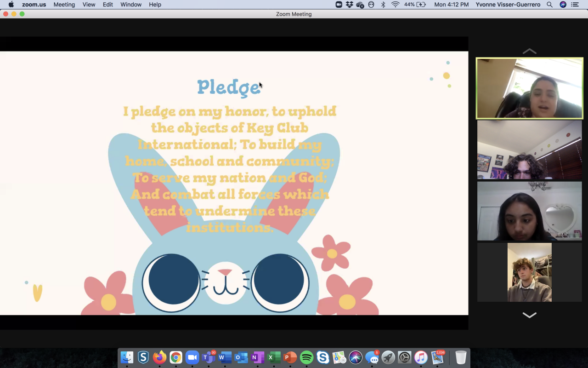Select the bottom participant's video thumbnail
The height and width of the screenshot is (368, 588).
(529, 272)
